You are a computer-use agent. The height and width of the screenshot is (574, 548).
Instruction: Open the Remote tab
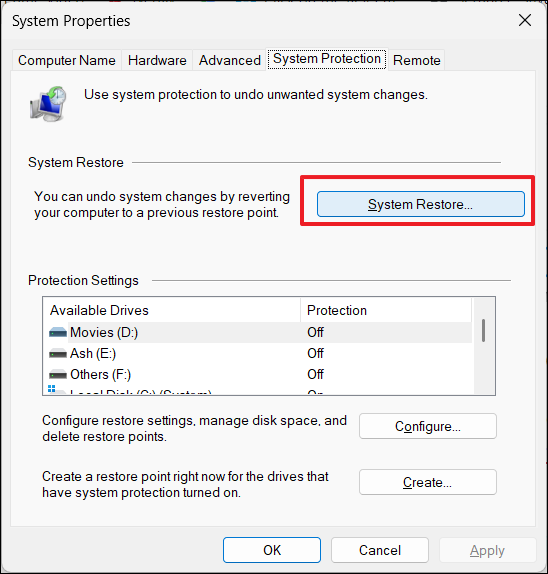[x=417, y=60]
